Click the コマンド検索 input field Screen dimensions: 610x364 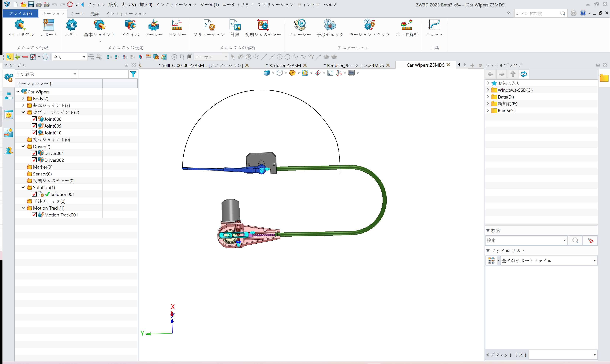click(537, 13)
